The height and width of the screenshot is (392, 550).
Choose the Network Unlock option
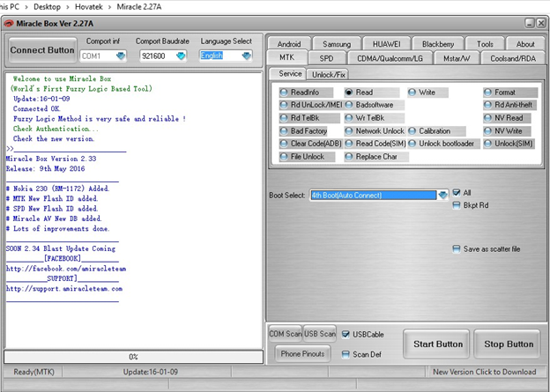350,131
